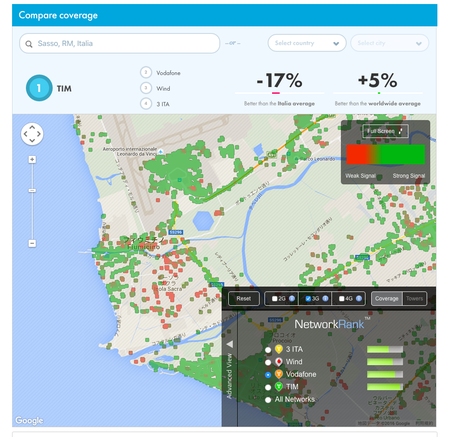Image resolution: width=470 pixels, height=437 pixels.
Task: Click the 2G info icon
Action: point(292,299)
